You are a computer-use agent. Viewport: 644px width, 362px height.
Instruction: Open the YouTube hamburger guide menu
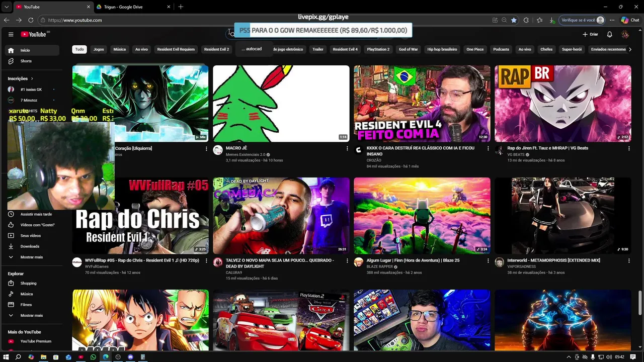click(x=11, y=34)
